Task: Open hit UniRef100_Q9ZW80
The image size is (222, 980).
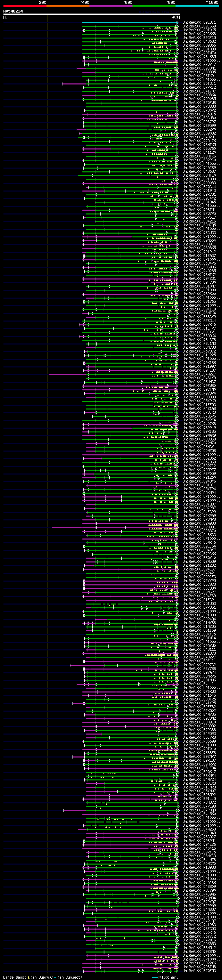Action: point(199,386)
